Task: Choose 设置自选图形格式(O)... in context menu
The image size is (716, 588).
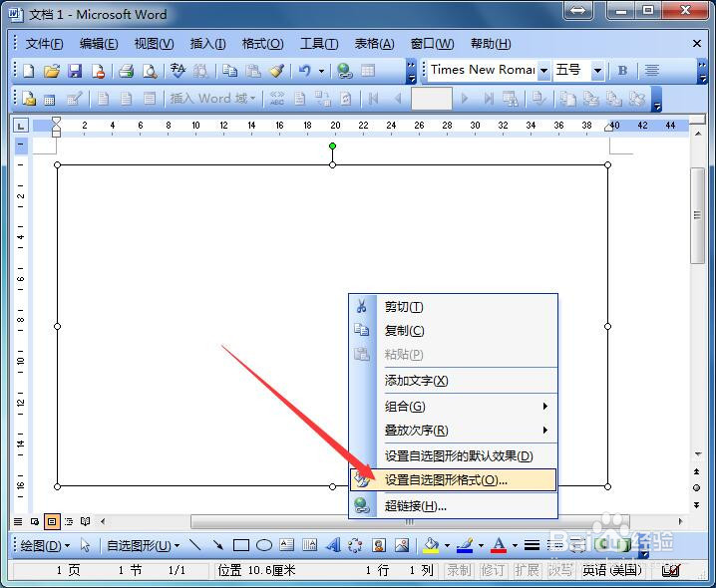Action: click(454, 480)
